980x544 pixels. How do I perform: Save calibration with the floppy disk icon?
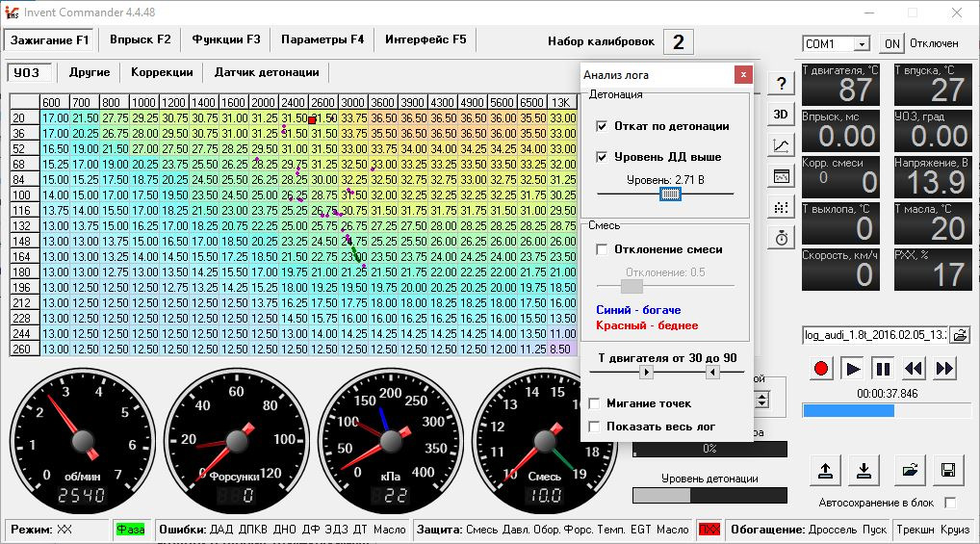pyautogui.click(x=947, y=471)
